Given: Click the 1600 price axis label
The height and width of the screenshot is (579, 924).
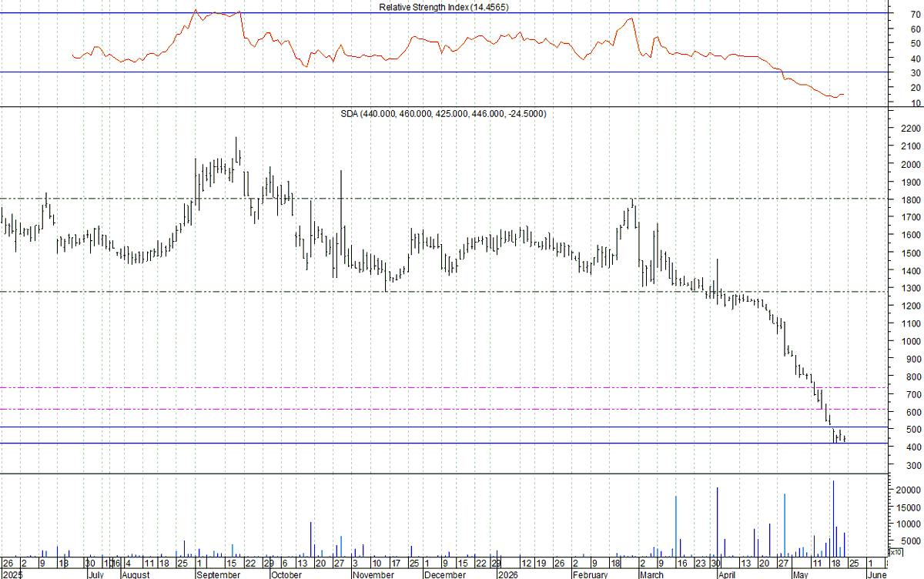Looking at the screenshot, I should coord(910,236).
